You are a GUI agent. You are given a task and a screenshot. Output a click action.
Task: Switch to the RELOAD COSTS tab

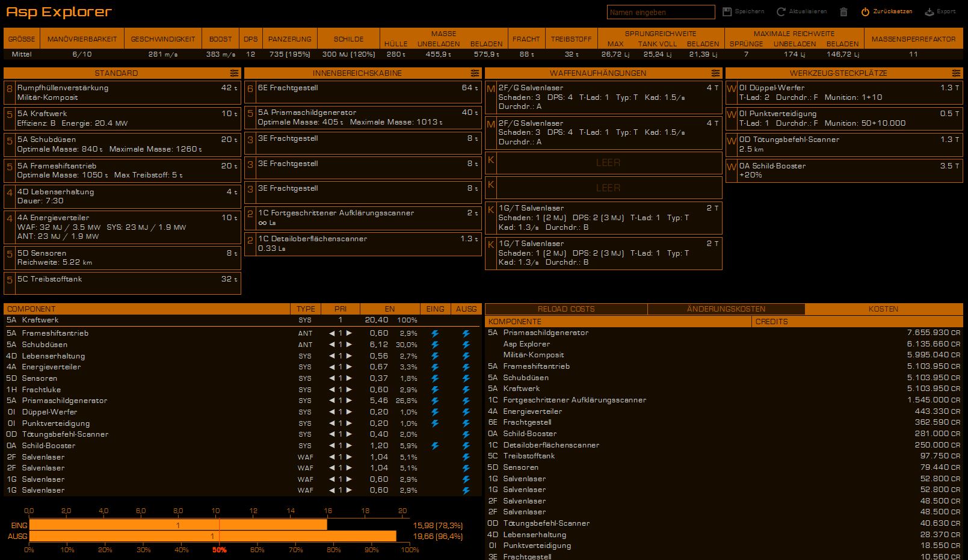click(x=566, y=309)
